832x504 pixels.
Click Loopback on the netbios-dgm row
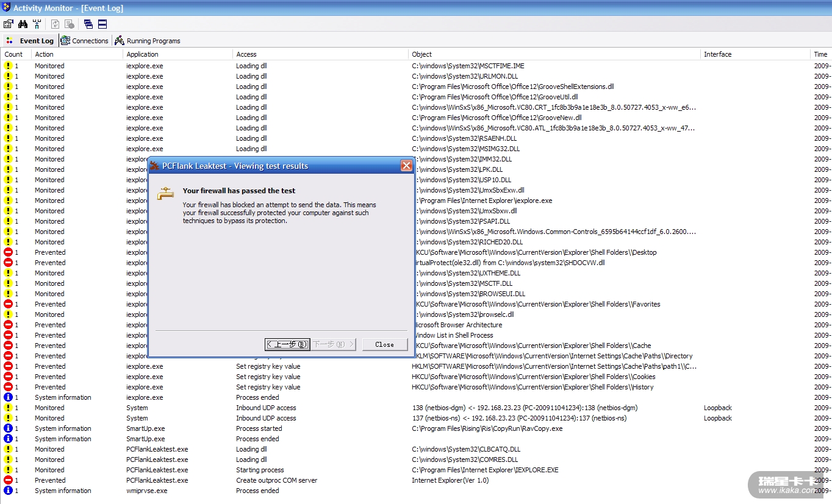tap(717, 408)
